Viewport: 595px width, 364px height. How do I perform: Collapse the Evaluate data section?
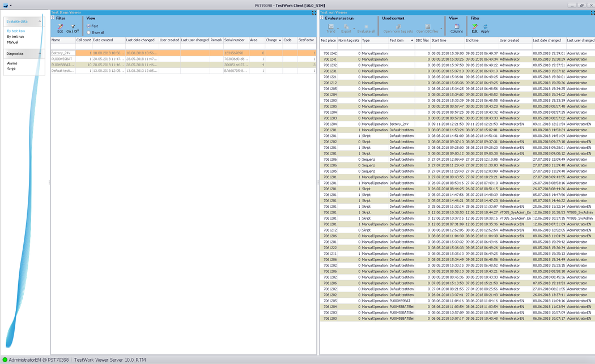point(40,22)
